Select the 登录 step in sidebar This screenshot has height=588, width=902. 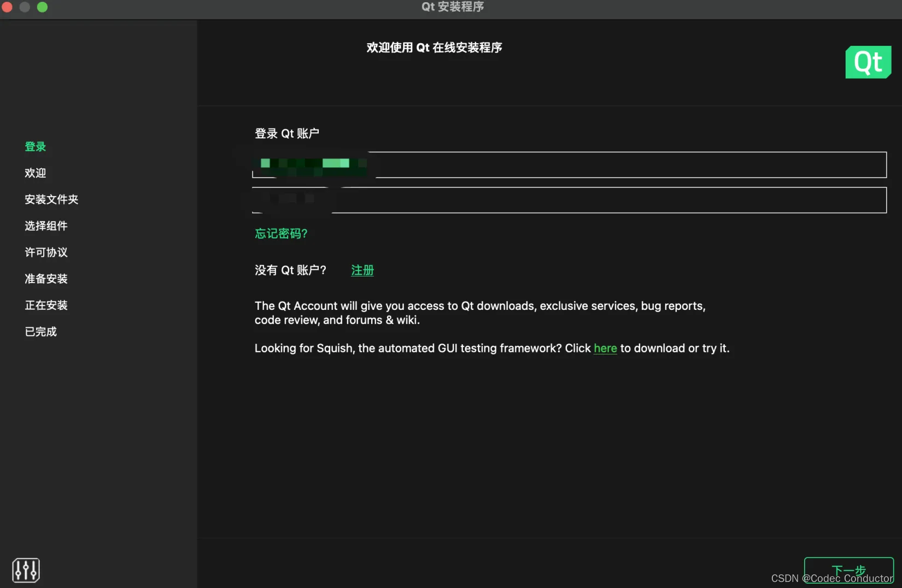click(36, 146)
